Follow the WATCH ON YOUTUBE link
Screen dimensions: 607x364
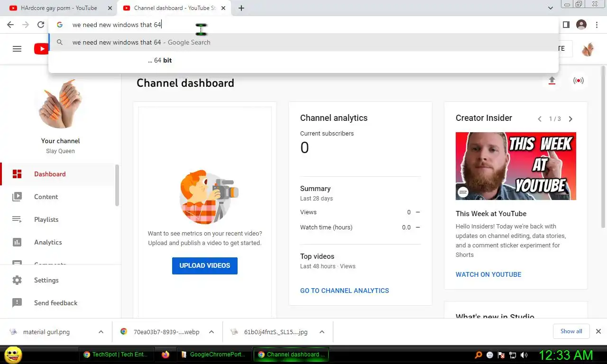pos(488,274)
